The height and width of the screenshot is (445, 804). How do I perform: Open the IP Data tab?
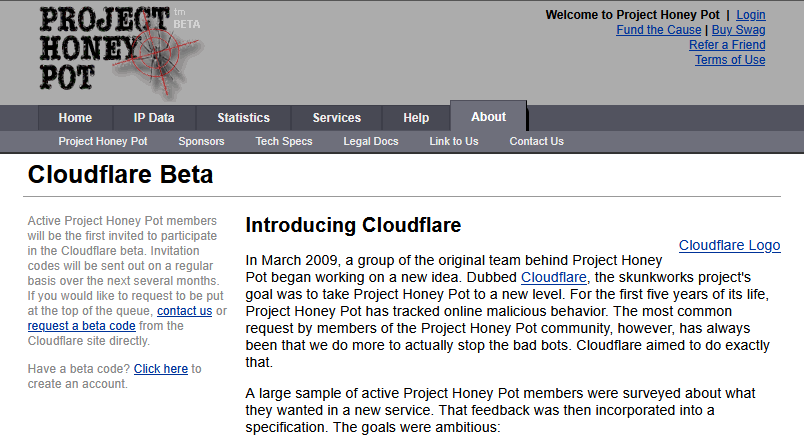click(154, 118)
